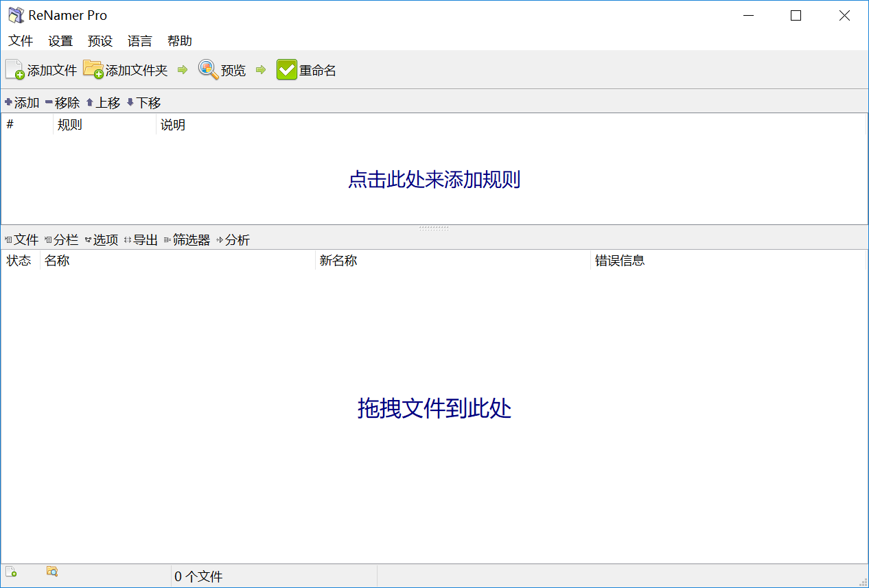
Task: Click the folder-search icon in the status bar
Action: [52, 572]
